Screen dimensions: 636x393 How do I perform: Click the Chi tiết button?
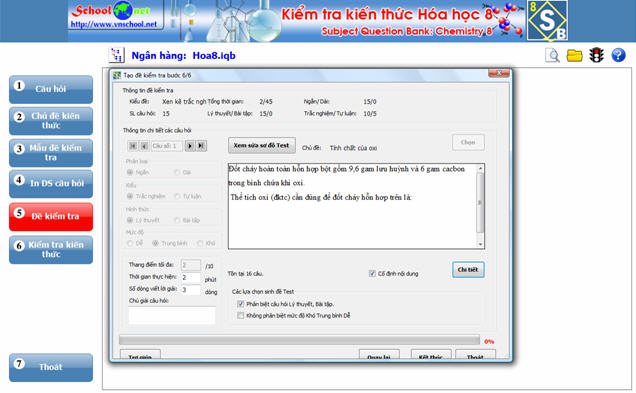point(468,270)
